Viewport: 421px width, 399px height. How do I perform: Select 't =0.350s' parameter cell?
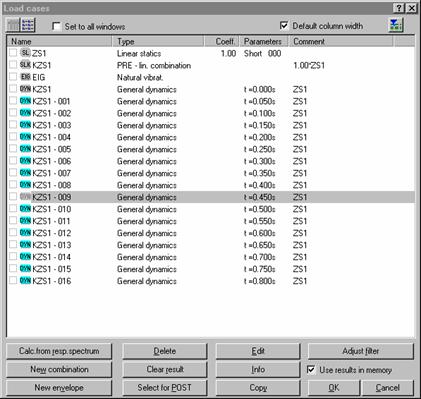[260, 173]
